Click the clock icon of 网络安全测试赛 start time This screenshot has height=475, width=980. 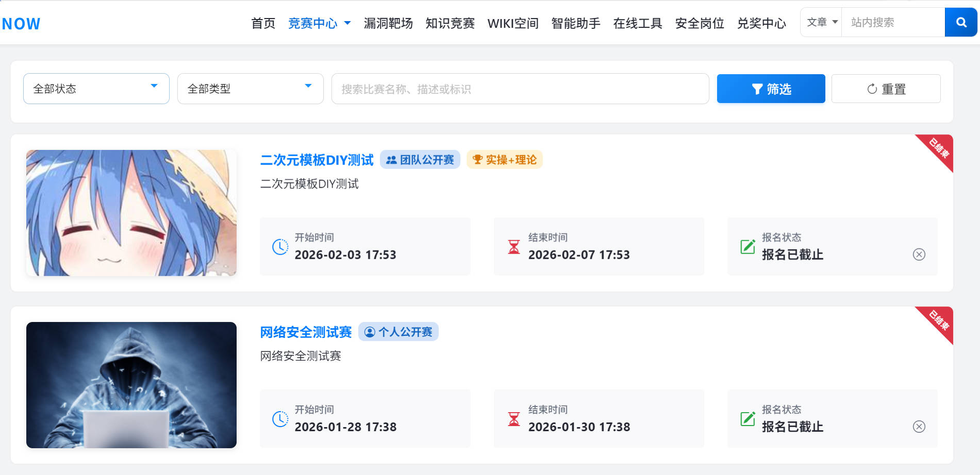click(x=280, y=419)
